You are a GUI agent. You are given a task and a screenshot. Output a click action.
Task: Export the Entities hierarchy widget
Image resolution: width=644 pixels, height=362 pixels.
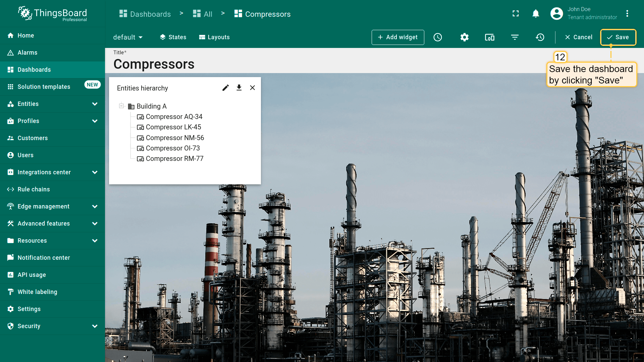[239, 88]
